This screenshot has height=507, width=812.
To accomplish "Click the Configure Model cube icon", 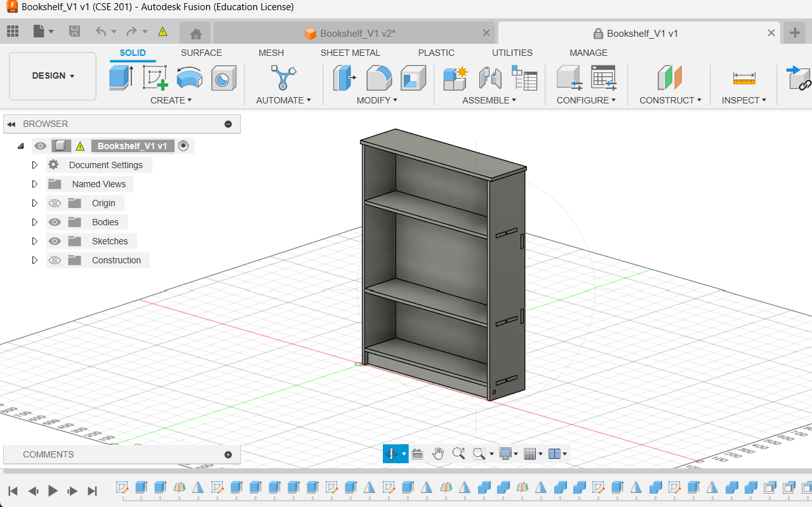I will (569, 78).
